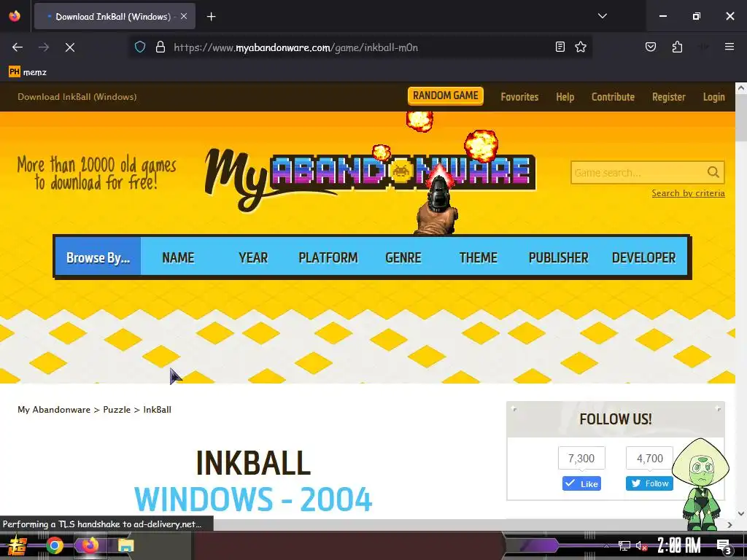Viewport: 747px width, 560px height.
Task: Click the My Abandonware breadcrumb link
Action: [x=54, y=410]
